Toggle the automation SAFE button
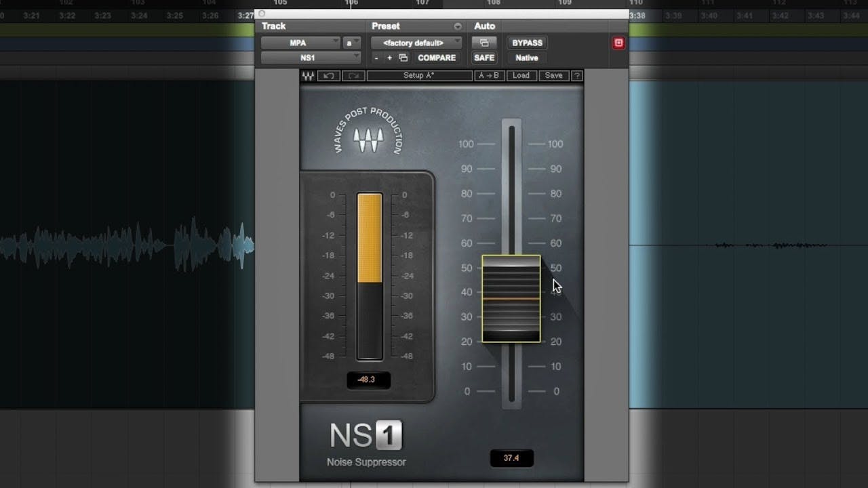Viewport: 868px width, 488px height. [484, 58]
